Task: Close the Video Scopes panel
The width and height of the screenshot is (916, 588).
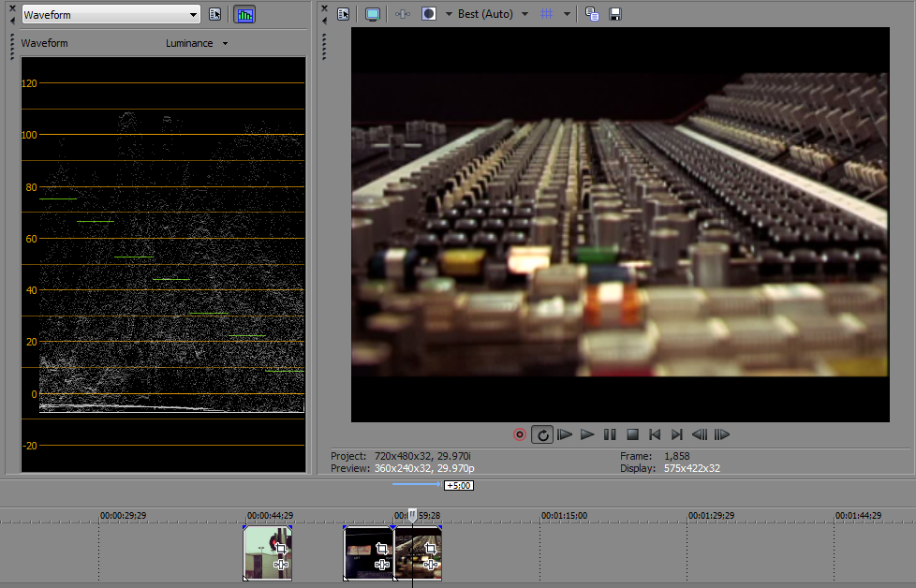Action: tap(12, 8)
